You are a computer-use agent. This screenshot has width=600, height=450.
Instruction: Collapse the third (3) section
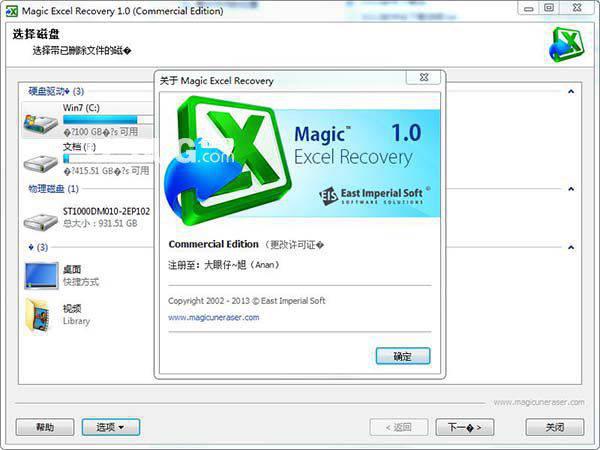click(x=571, y=247)
